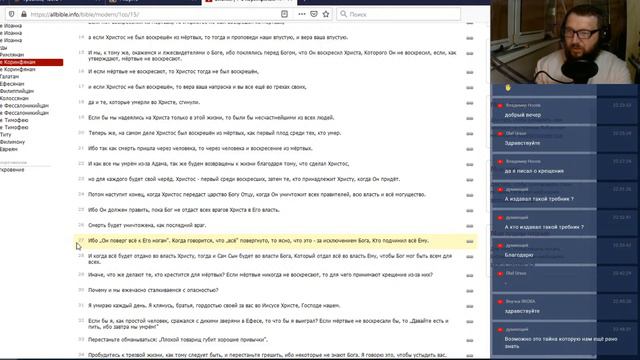
Task: Click verse text 'Смерть будет уничтожена, как последний враг'
Action: point(147,225)
